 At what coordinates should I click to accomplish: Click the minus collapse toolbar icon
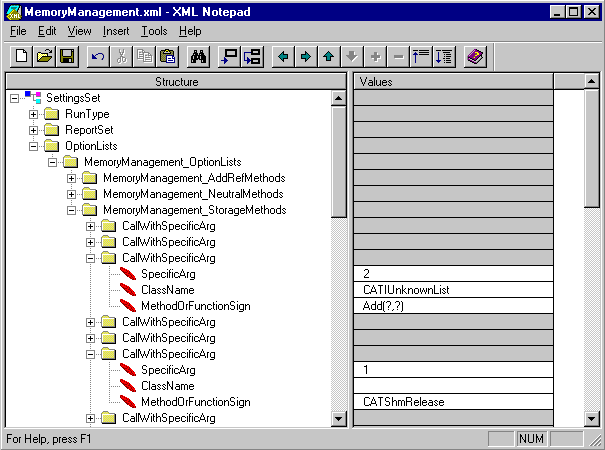click(x=398, y=57)
